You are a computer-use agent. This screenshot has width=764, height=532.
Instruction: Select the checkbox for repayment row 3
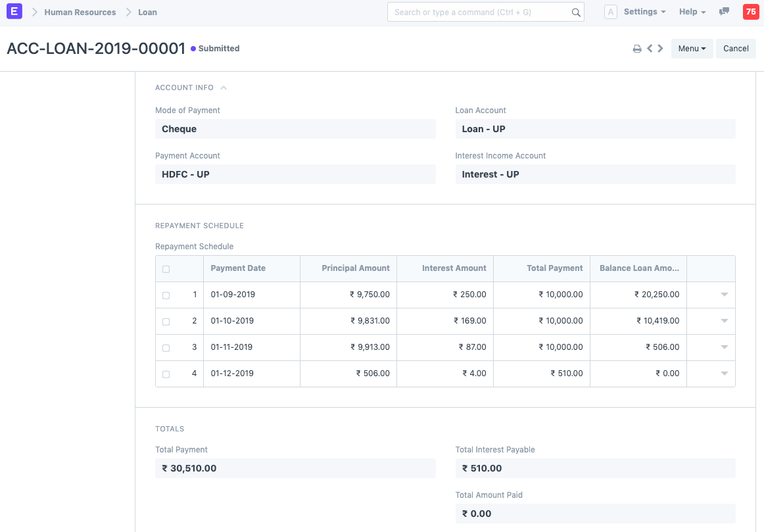coord(166,347)
